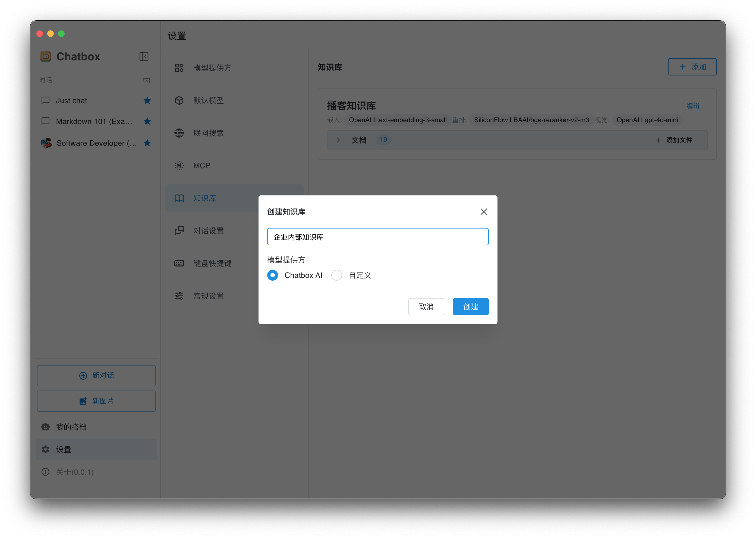Click the robot icon next to 我的搭档
Image resolution: width=756 pixels, height=539 pixels.
pos(46,427)
